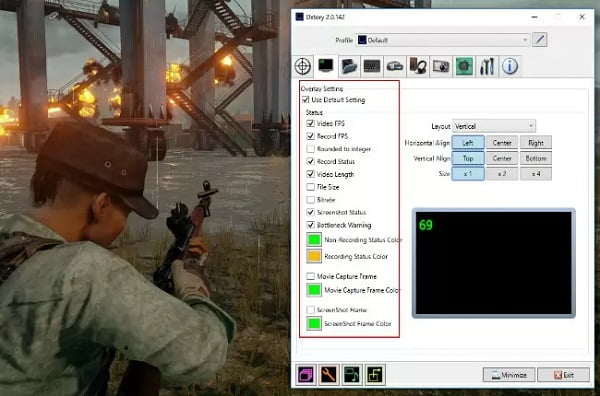Open the VR headset settings tab
600x396 pixels.
(x=395, y=66)
